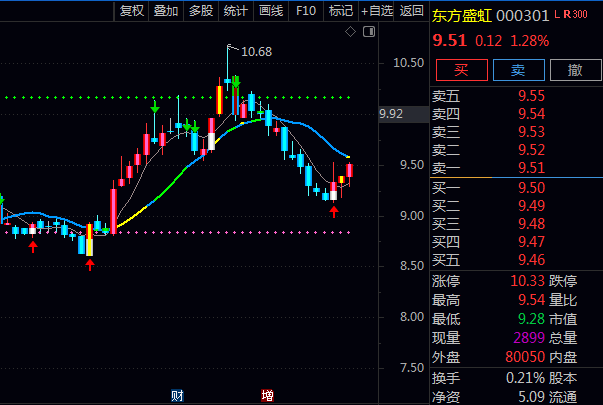The image size is (603, 405).
Task: Click the 最高 value 9.54
Action: click(x=531, y=300)
